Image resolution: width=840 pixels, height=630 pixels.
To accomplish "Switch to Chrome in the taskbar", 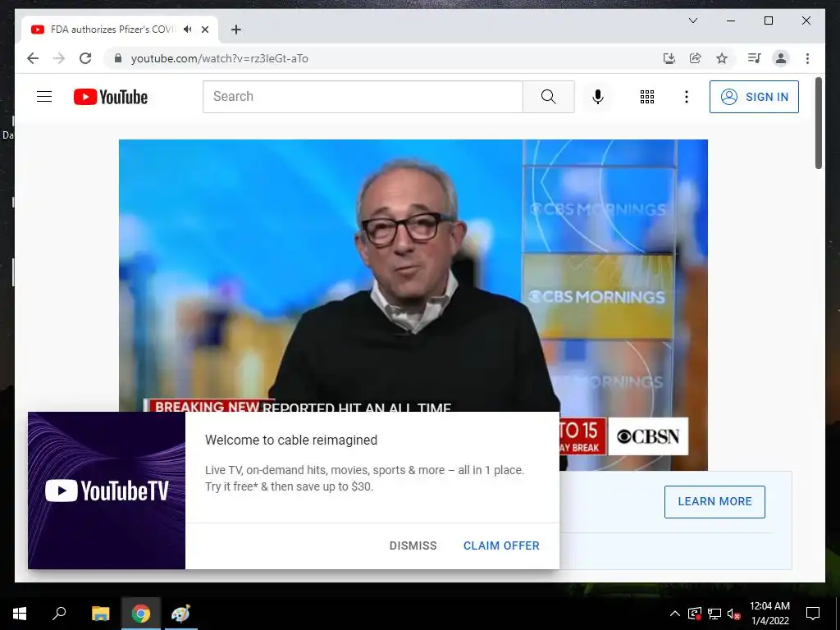I will point(141,614).
